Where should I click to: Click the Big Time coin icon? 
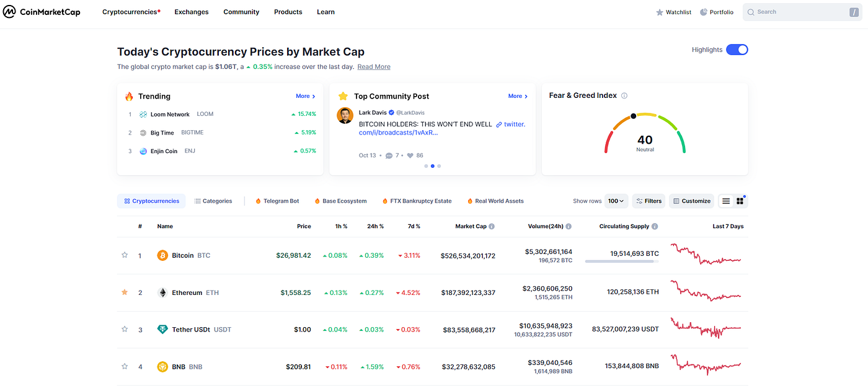pos(143,133)
